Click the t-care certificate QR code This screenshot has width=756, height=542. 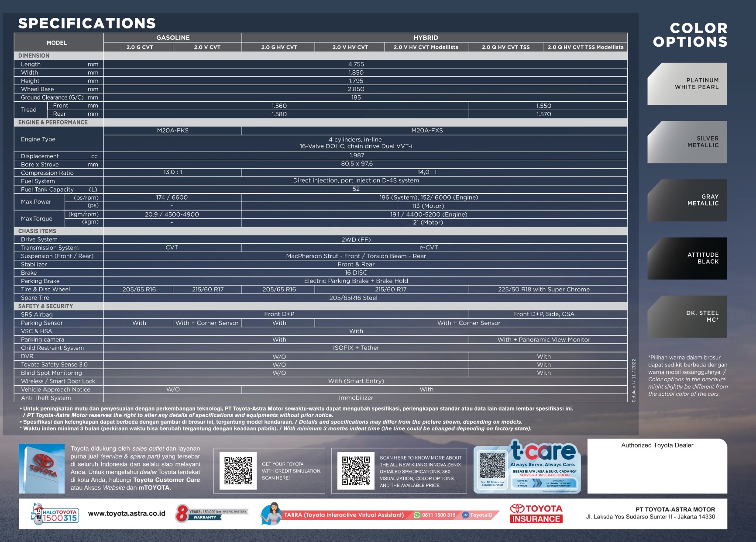click(492, 466)
